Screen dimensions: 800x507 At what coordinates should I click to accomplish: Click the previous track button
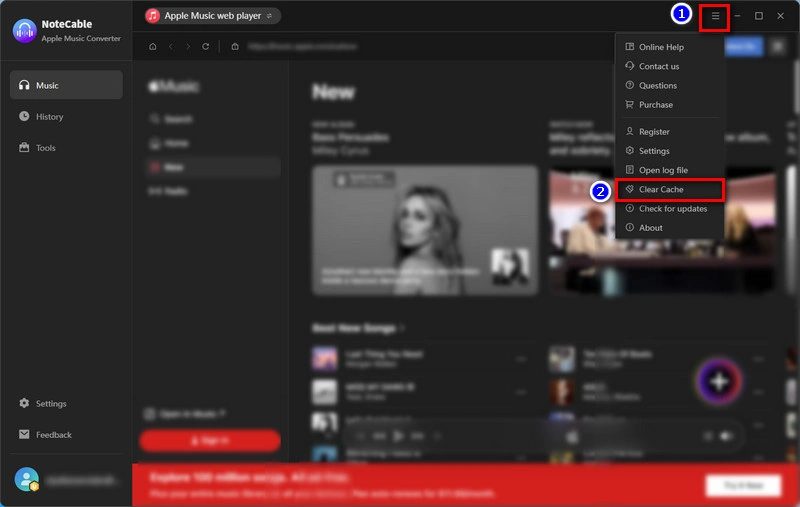click(x=379, y=436)
